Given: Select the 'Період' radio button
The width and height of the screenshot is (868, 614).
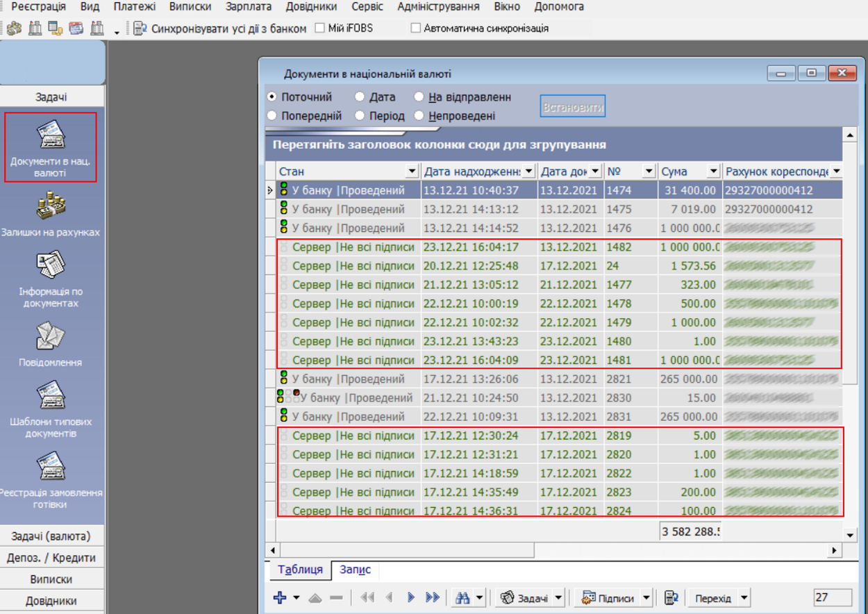Looking at the screenshot, I should (360, 116).
